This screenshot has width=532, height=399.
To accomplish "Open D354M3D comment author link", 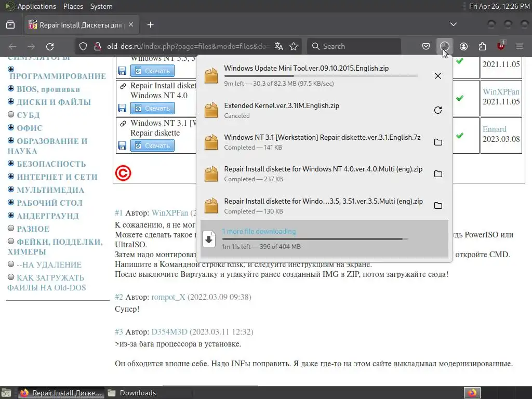I will [x=169, y=332].
